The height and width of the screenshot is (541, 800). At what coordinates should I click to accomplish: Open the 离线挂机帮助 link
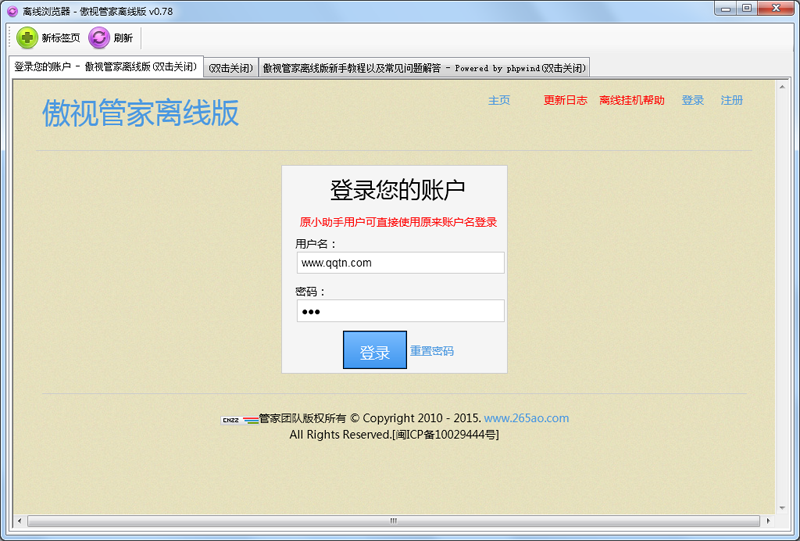pyautogui.click(x=631, y=100)
